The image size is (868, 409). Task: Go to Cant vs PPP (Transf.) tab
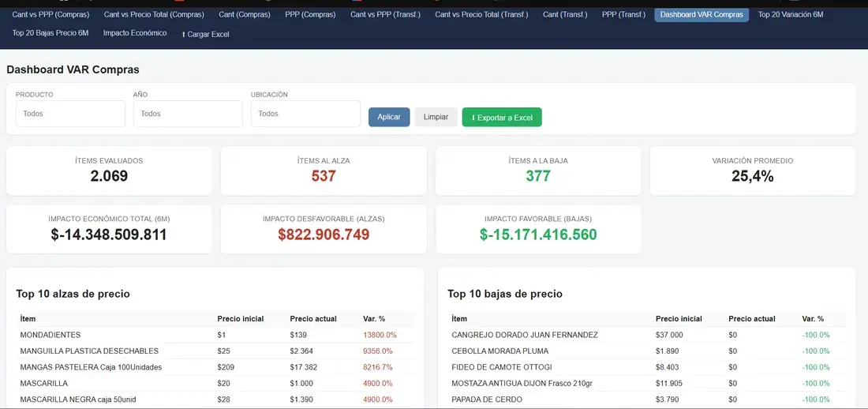(385, 14)
